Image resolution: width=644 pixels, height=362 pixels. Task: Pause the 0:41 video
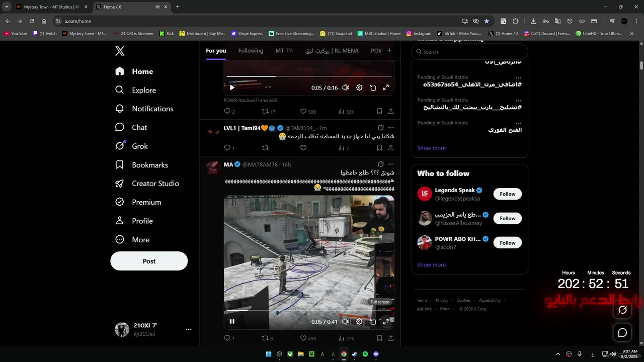[232, 322]
